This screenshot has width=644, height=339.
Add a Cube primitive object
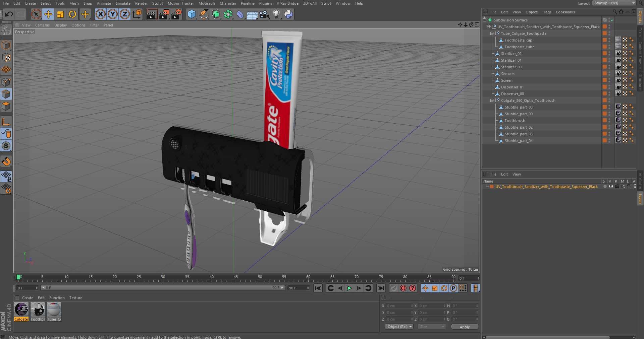[192, 14]
